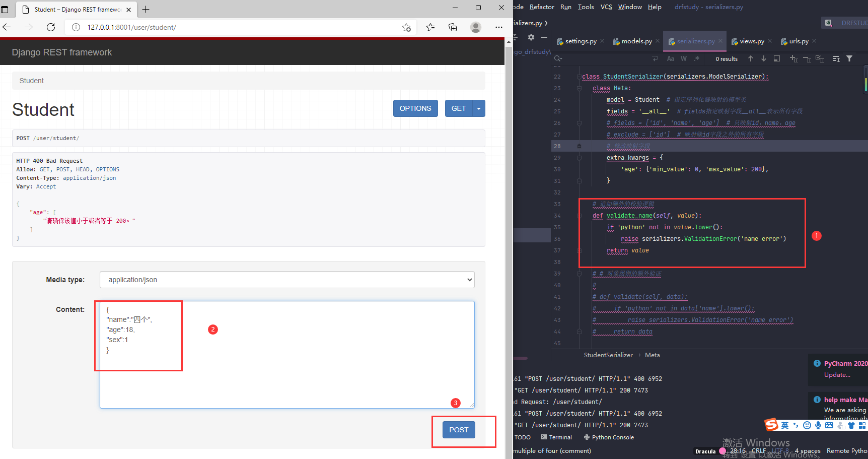Open the Python Console tool window
Viewport: 868px width, 459px height.
point(609,437)
